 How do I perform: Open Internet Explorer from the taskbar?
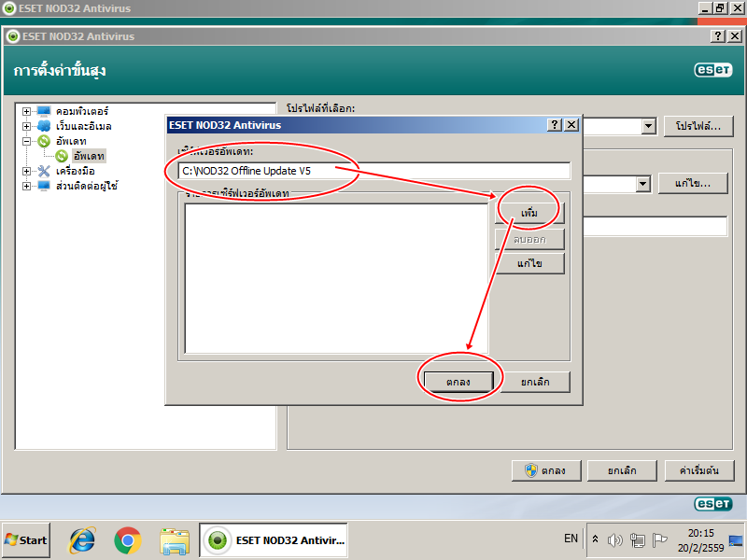point(82,540)
